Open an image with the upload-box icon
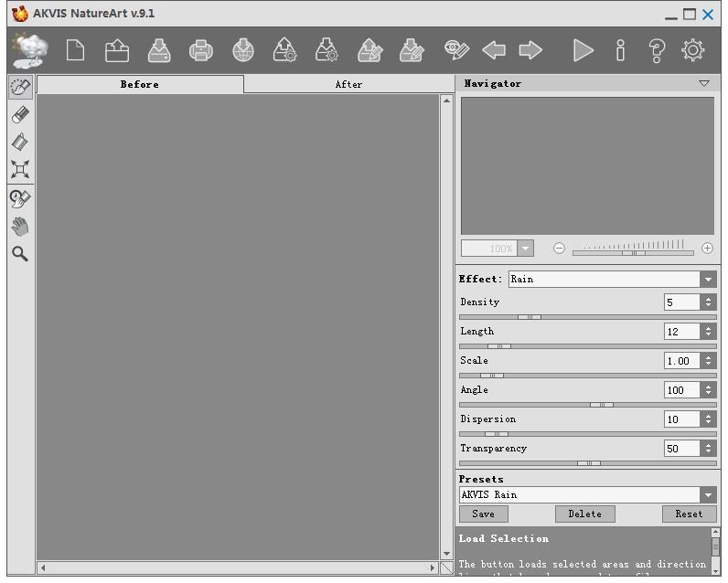 click(117, 50)
